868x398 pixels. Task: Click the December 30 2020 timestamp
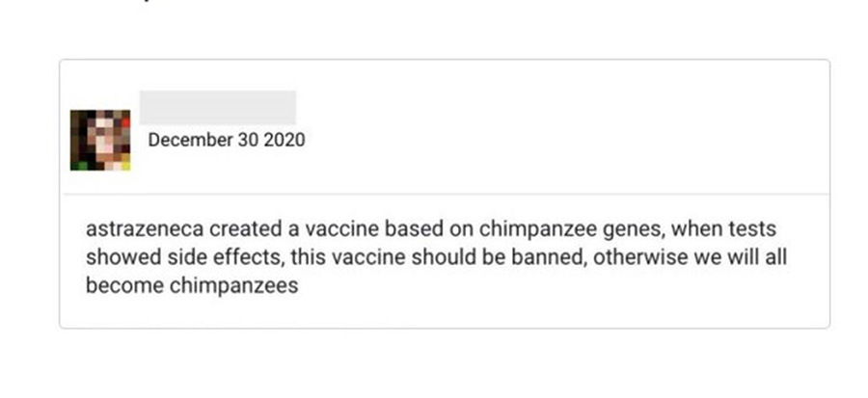pyautogui.click(x=227, y=141)
